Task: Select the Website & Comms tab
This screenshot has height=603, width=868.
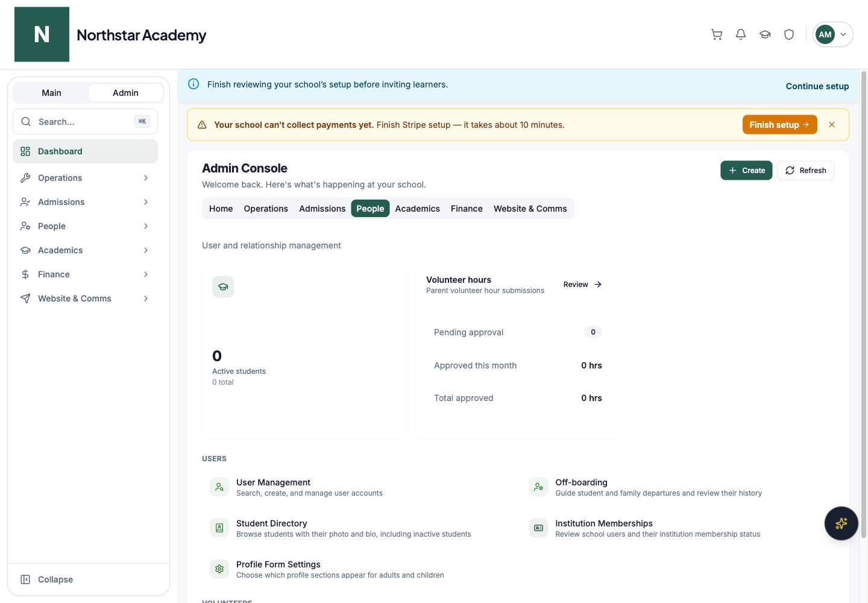Action: coord(530,209)
